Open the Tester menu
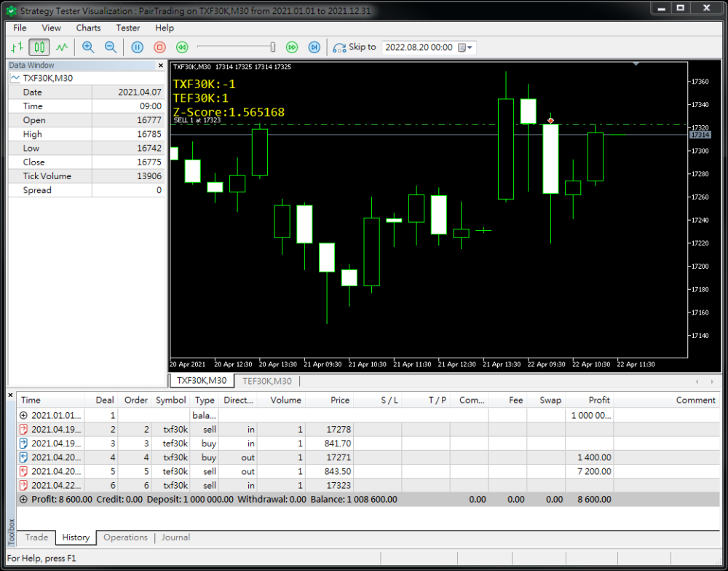Image resolution: width=728 pixels, height=571 pixels. tap(127, 28)
